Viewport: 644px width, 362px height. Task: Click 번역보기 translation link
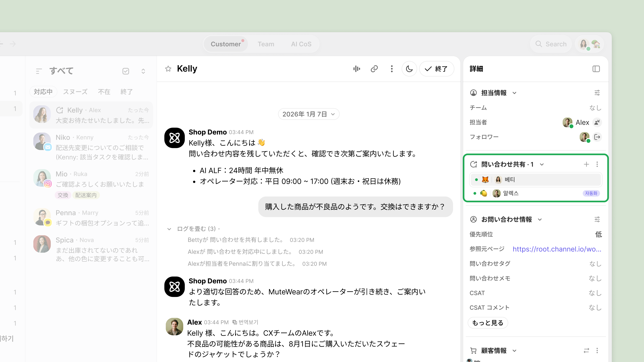point(248,322)
